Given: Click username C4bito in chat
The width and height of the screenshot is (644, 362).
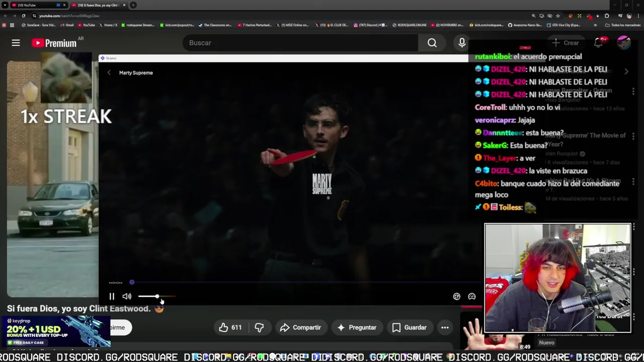Looking at the screenshot, I should 487,184.
